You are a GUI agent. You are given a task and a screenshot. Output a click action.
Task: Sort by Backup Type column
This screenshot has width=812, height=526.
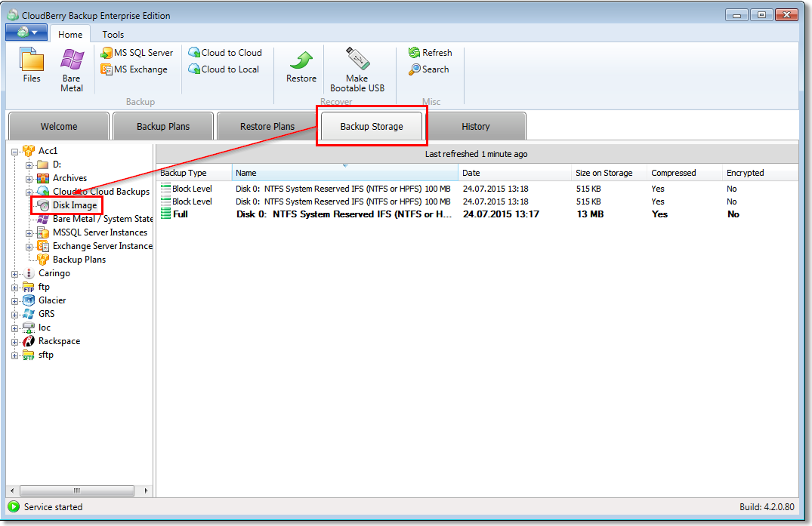coord(194,173)
